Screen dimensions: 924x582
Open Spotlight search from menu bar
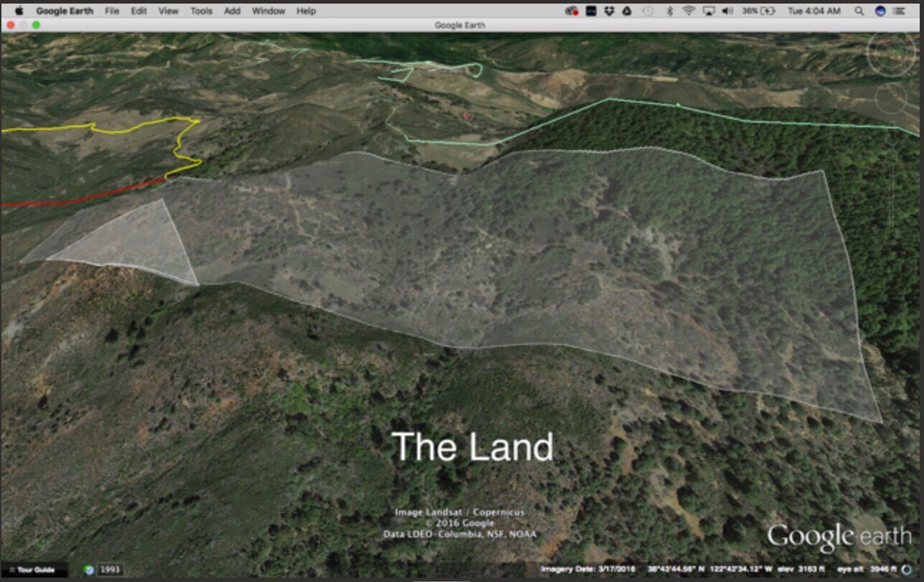[x=859, y=11]
